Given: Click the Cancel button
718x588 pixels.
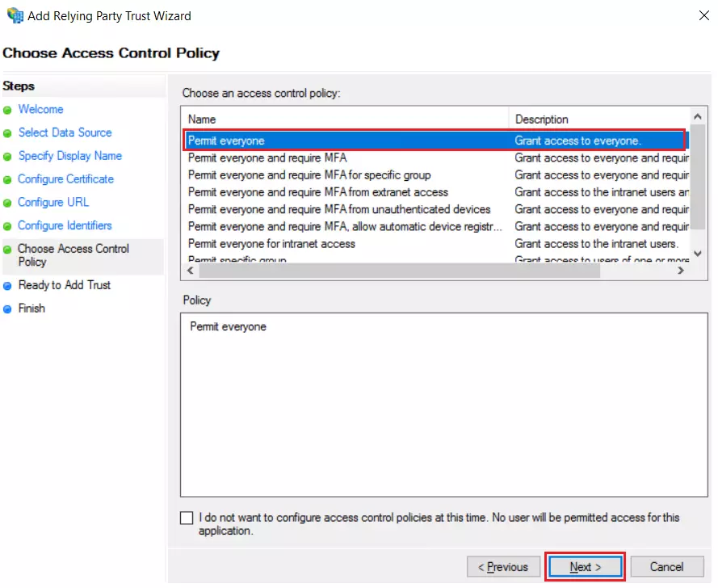Looking at the screenshot, I should (x=667, y=567).
